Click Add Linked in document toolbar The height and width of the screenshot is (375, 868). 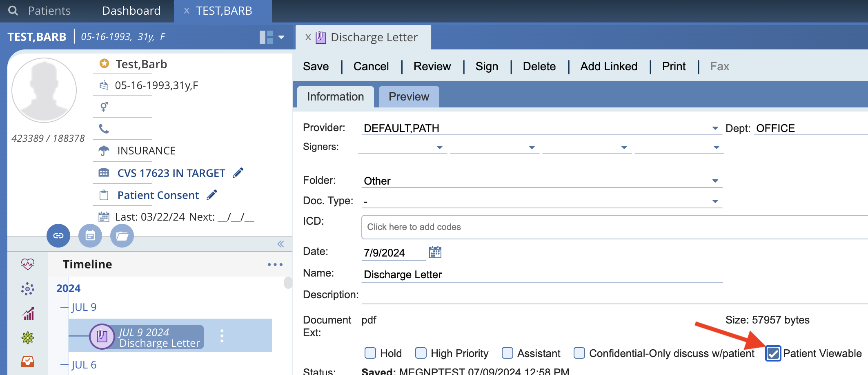click(x=609, y=67)
